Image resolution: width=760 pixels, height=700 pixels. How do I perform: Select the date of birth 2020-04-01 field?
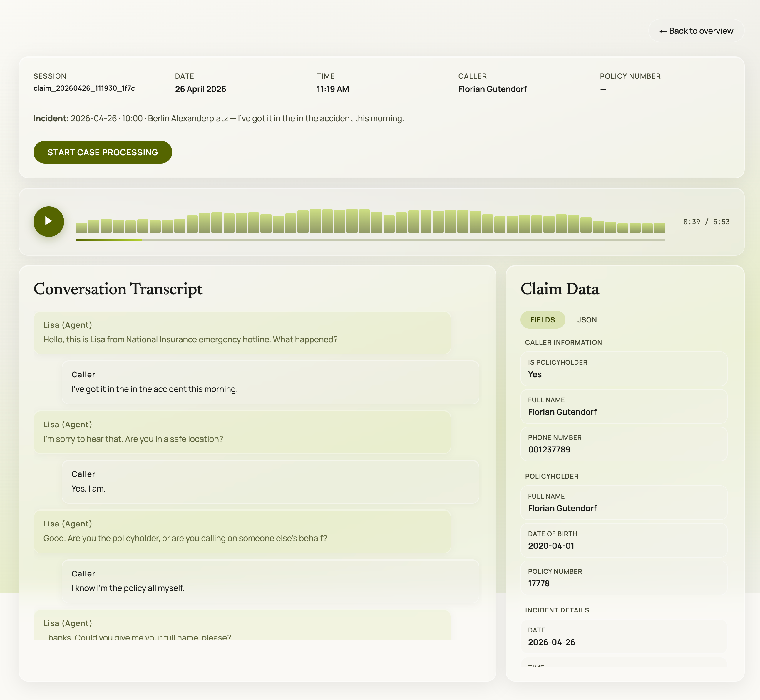624,540
